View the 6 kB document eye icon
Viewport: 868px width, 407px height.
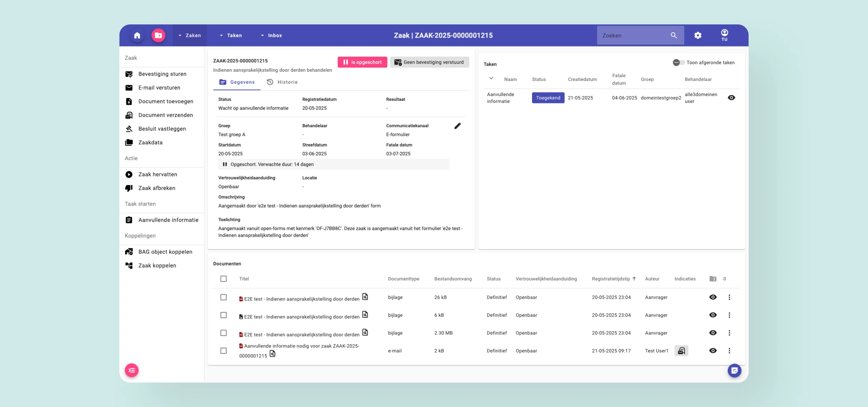pos(713,315)
